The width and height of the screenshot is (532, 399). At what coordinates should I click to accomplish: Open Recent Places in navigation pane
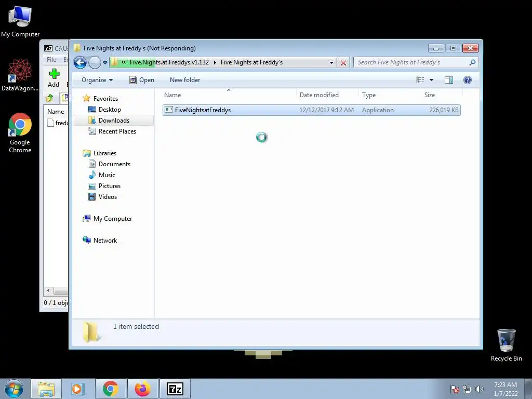pyautogui.click(x=117, y=131)
